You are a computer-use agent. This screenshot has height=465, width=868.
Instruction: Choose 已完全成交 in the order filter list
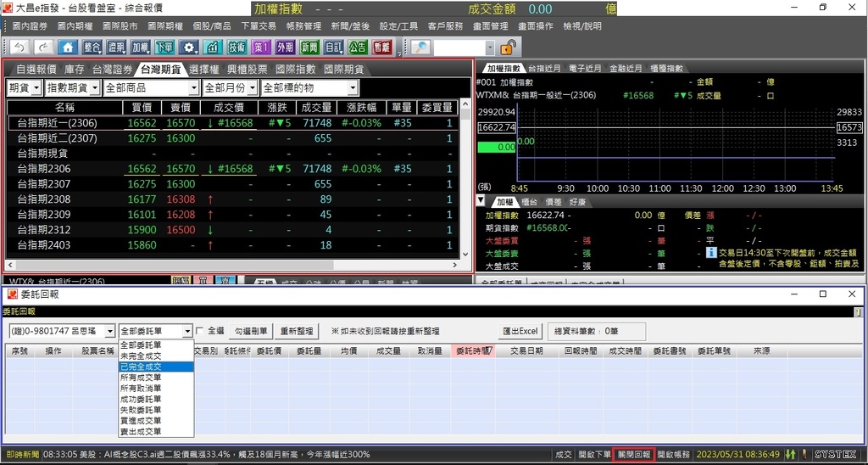156,367
